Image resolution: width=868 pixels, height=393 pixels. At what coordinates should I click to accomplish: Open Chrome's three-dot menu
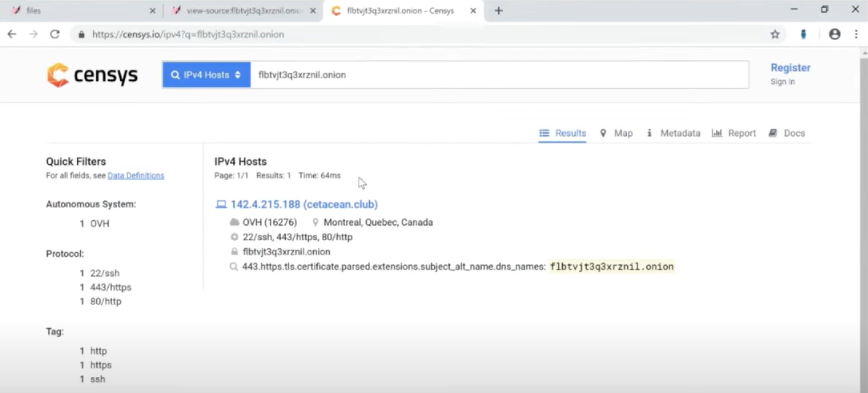coord(856,34)
